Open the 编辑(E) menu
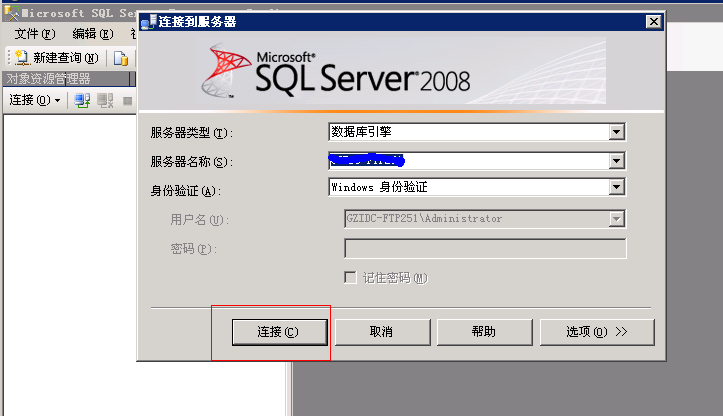Viewport: 723px width, 416px height. click(x=93, y=34)
